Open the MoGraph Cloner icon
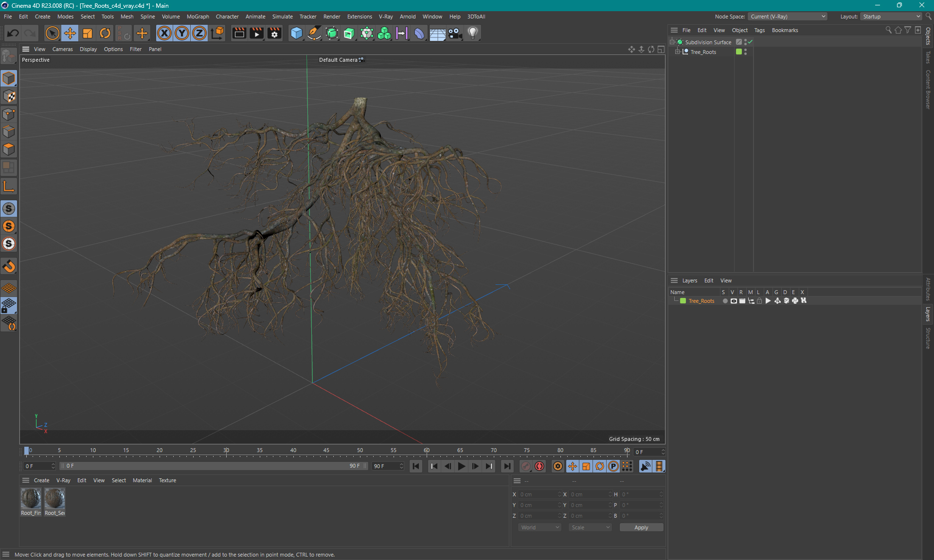 367,33
